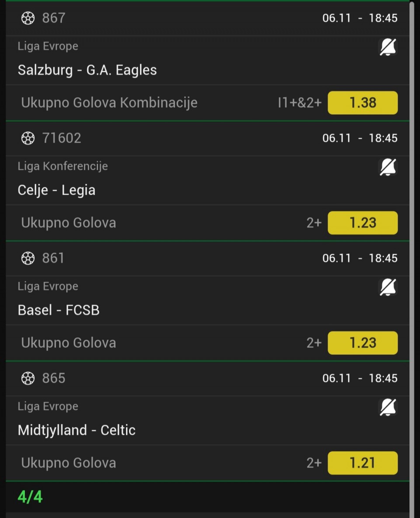Click the Ukupno Golova Kombinacije market label
This screenshot has height=518, width=420.
pyautogui.click(x=109, y=103)
